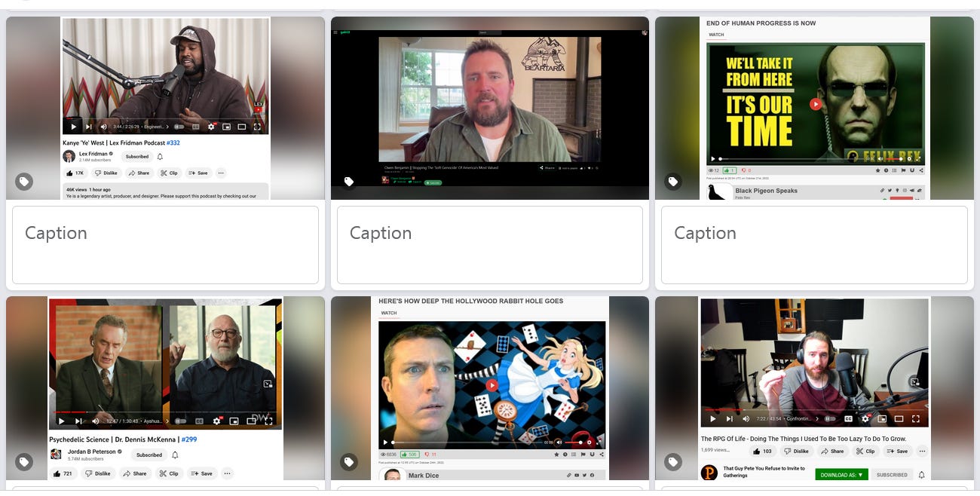Click red play button on Hollywood Rabbit Hole video
This screenshot has width=980, height=496.
(x=492, y=384)
